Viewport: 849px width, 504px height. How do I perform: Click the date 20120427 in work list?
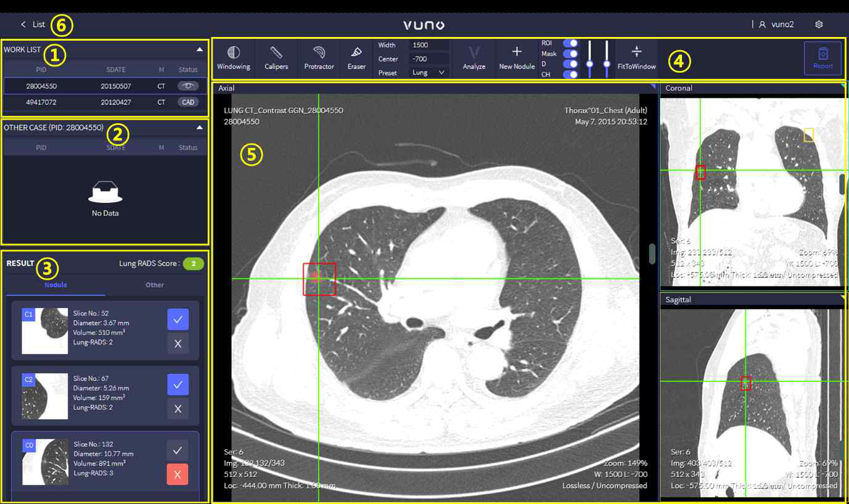pos(116,102)
